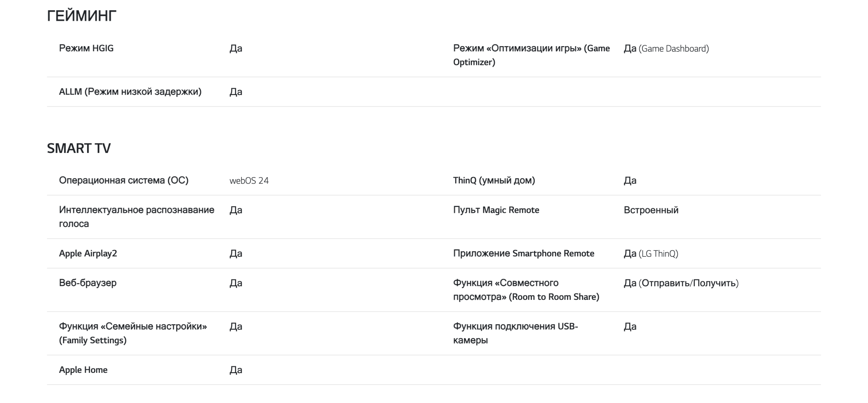
Task: Select the webOS 24 value
Action: coord(249,180)
